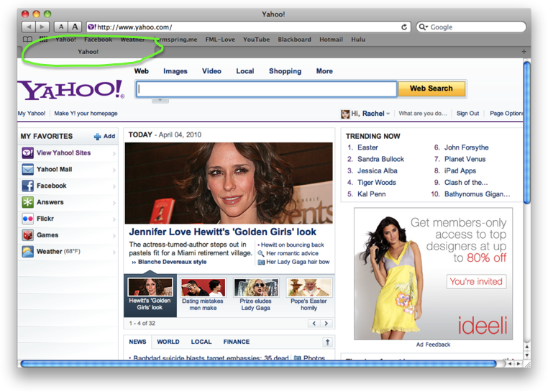Open the My Yahoo! link
548x392 pixels.
[x=32, y=114]
